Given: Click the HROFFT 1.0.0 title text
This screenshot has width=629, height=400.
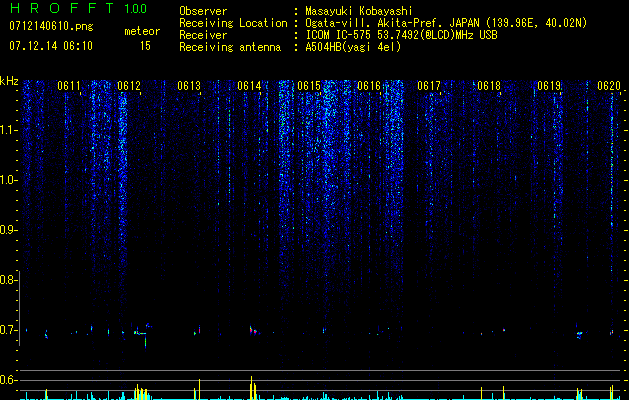Looking at the screenshot, I should point(78,8).
